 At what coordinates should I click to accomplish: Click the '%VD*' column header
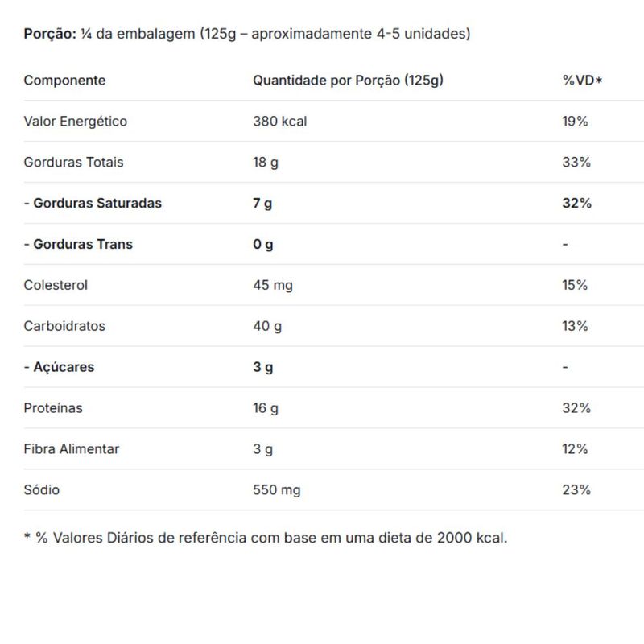coord(582,80)
